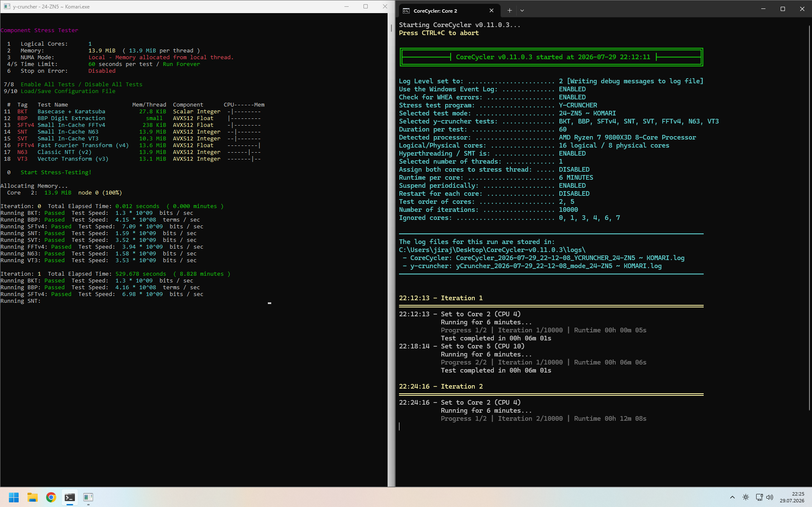Switch to y-cruncher taskbar icon
This screenshot has height=507, width=812.
88,497
